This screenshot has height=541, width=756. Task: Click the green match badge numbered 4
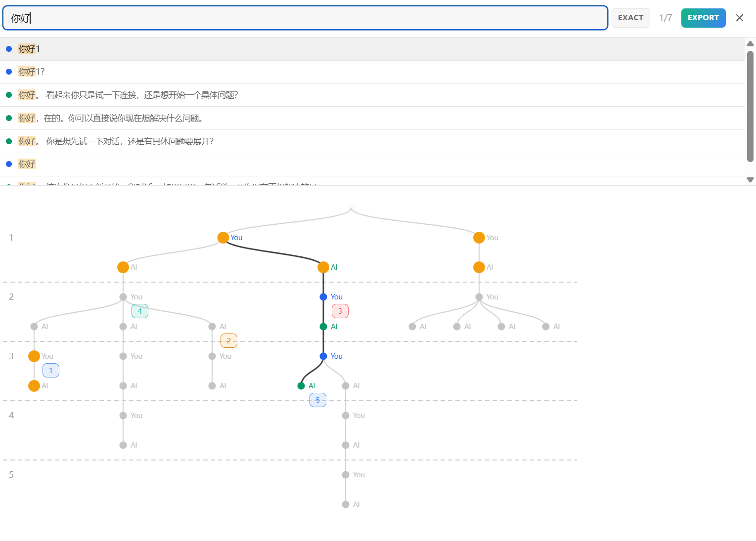click(x=139, y=311)
